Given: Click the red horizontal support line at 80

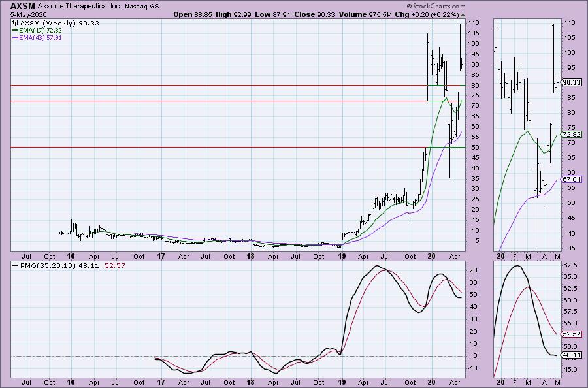Looking at the screenshot, I should point(219,86).
